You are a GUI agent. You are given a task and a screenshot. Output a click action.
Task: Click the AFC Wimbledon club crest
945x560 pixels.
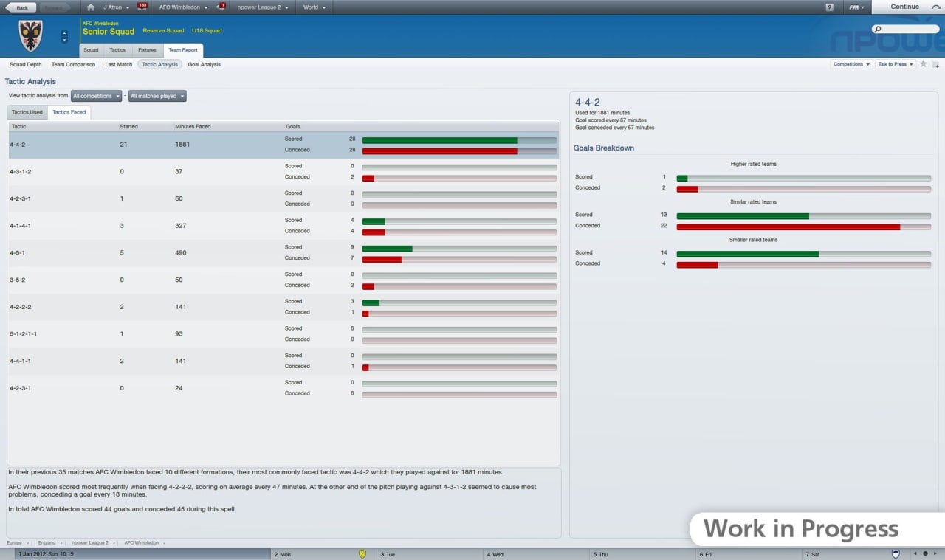coord(30,35)
